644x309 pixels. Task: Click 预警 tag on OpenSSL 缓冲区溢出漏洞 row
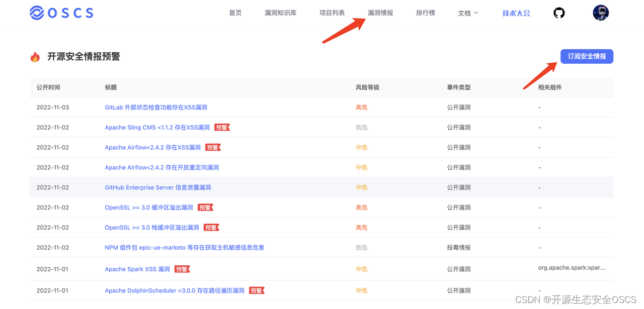pyautogui.click(x=205, y=208)
